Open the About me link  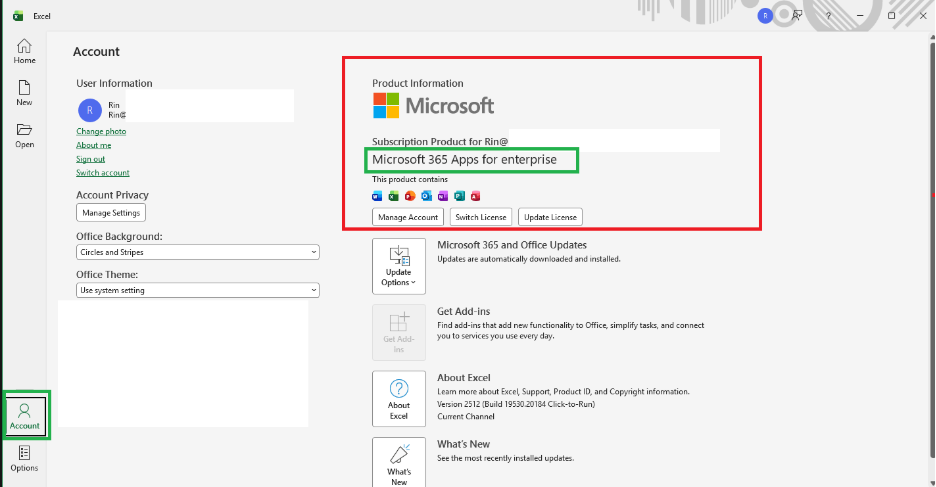94,145
